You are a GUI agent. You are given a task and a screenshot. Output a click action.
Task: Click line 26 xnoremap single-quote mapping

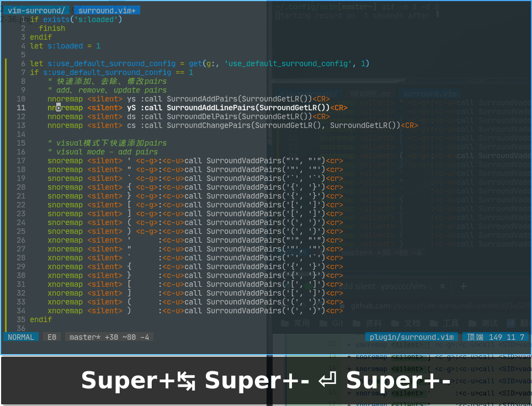tap(195, 240)
